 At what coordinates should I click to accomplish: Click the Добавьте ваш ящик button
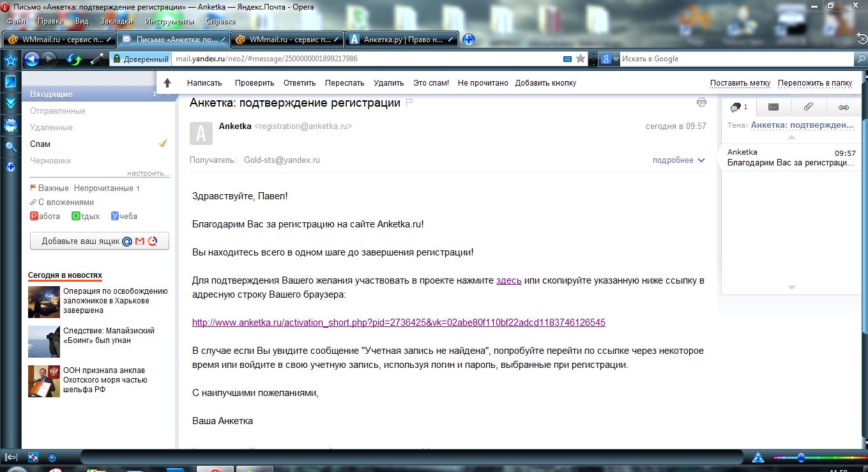click(x=100, y=241)
